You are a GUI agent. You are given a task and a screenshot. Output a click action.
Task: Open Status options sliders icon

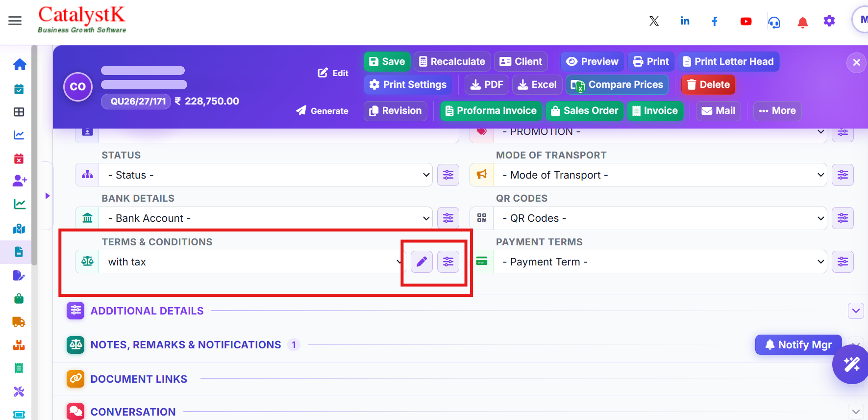[448, 175]
